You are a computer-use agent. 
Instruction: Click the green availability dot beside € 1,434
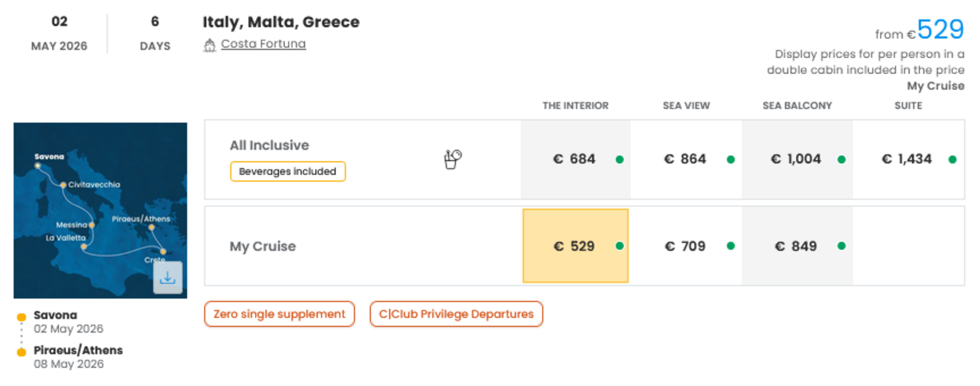(x=952, y=160)
